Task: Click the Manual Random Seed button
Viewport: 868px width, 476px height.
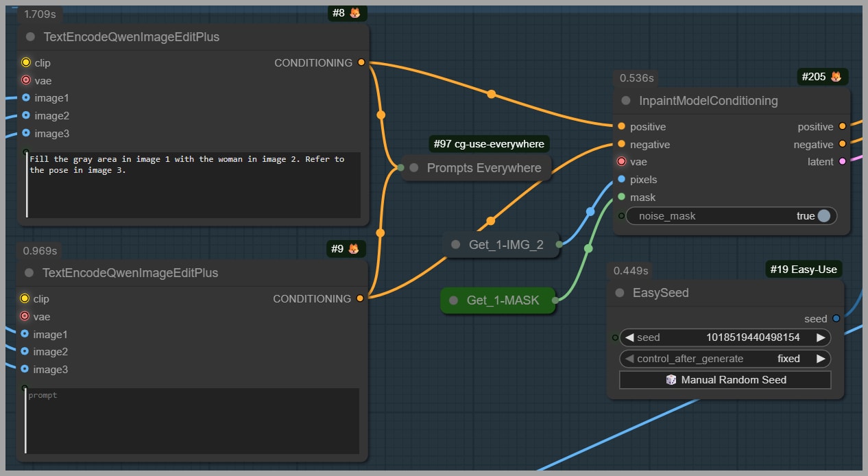Action: tap(725, 380)
